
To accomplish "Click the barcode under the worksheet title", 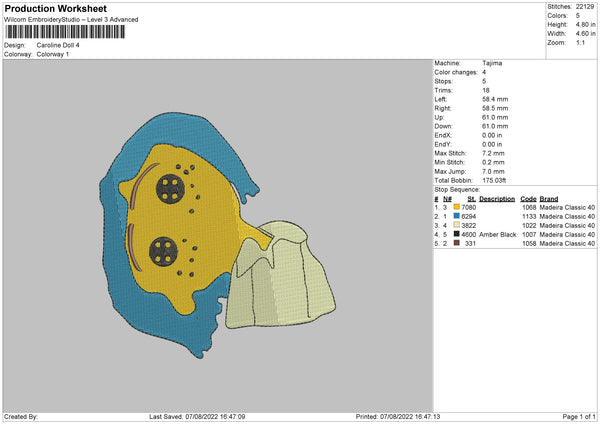I will [66, 32].
